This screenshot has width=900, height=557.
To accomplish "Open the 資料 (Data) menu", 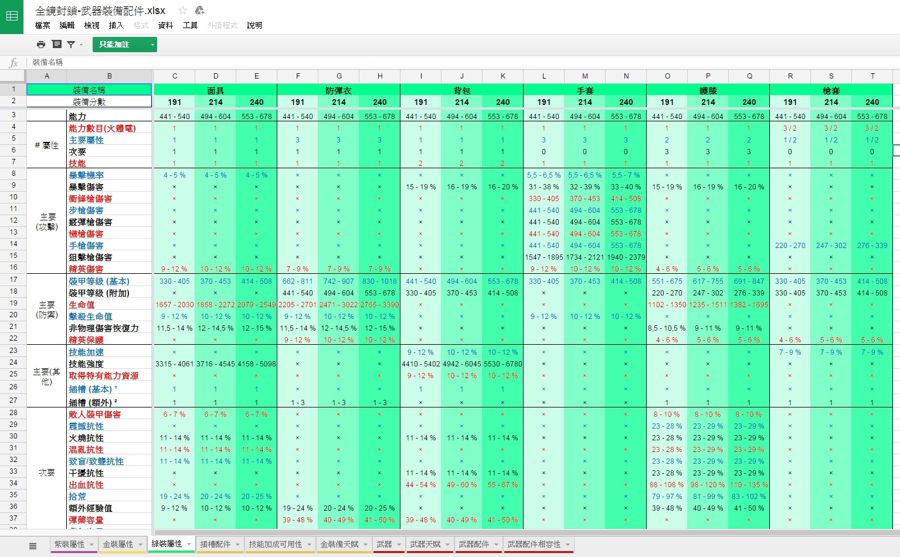I will (165, 25).
